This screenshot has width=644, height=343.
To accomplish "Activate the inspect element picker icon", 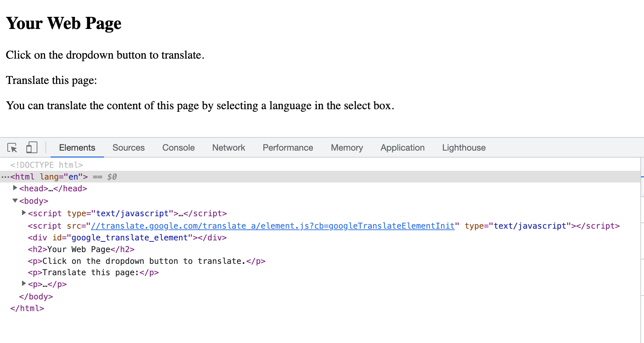I will (x=12, y=148).
